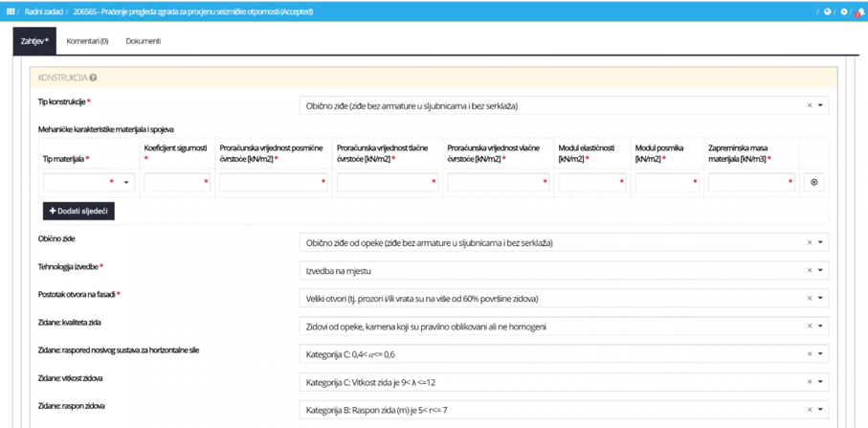Expand the Zidane: kvaliteta zida dropdown
The image size is (868, 428).
(820, 327)
